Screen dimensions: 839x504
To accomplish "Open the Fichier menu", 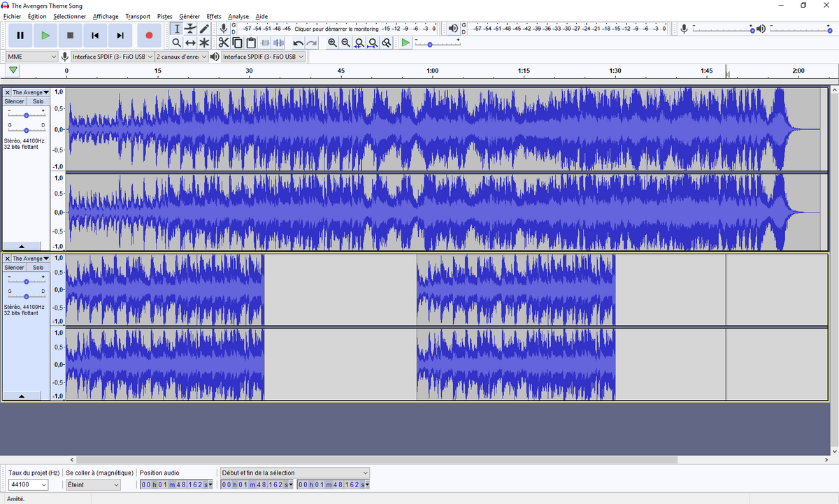I will 12,16.
